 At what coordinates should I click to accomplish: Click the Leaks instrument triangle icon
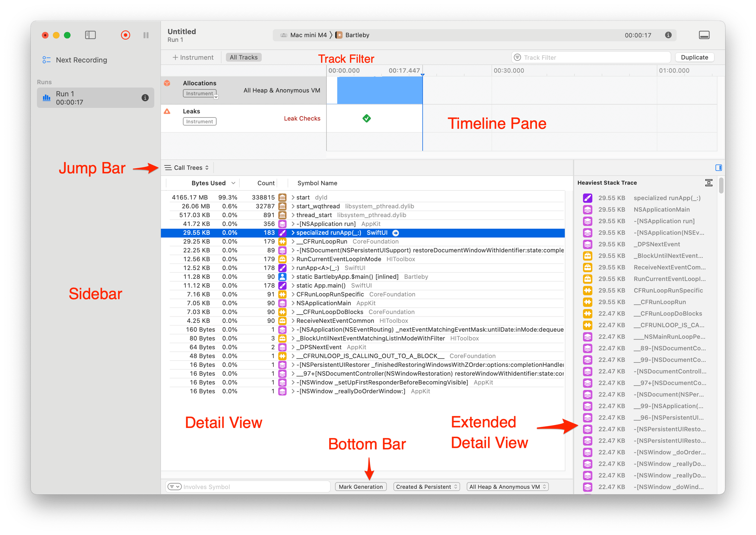(167, 111)
